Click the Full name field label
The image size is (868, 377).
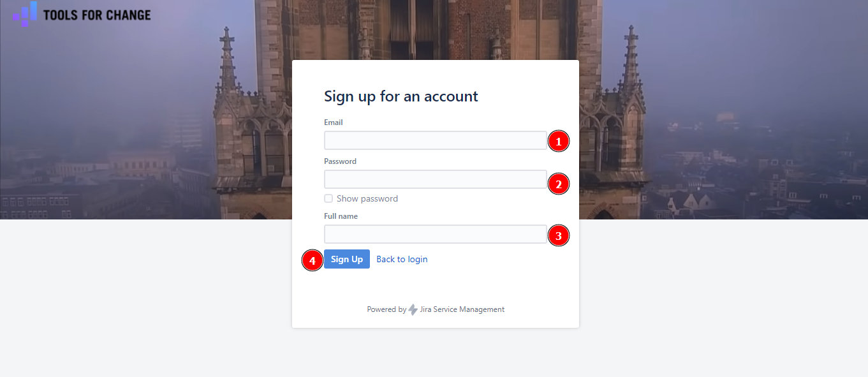[341, 216]
